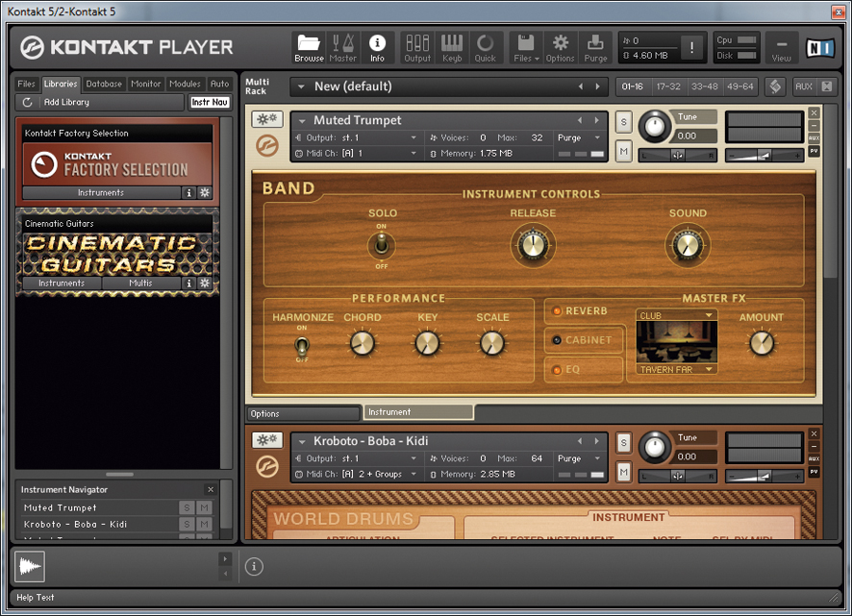Refresh the library list
This screenshot has width=852, height=616.
(28, 102)
